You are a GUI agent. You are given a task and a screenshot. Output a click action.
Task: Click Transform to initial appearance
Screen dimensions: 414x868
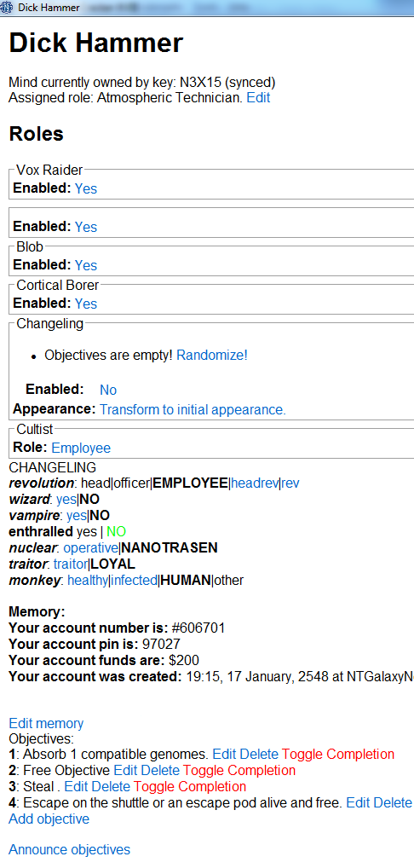point(193,409)
